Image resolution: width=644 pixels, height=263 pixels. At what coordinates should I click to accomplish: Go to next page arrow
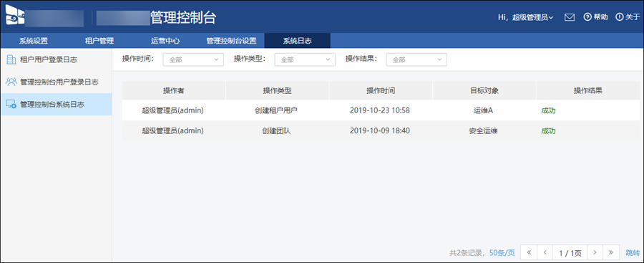[595, 252]
